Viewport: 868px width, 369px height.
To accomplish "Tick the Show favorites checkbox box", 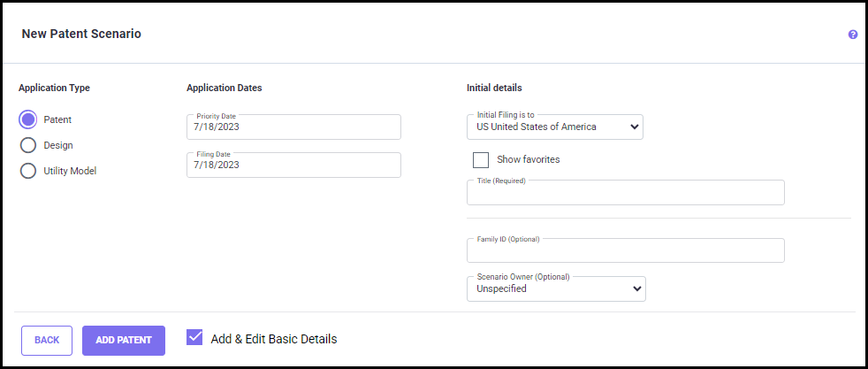I will point(481,160).
